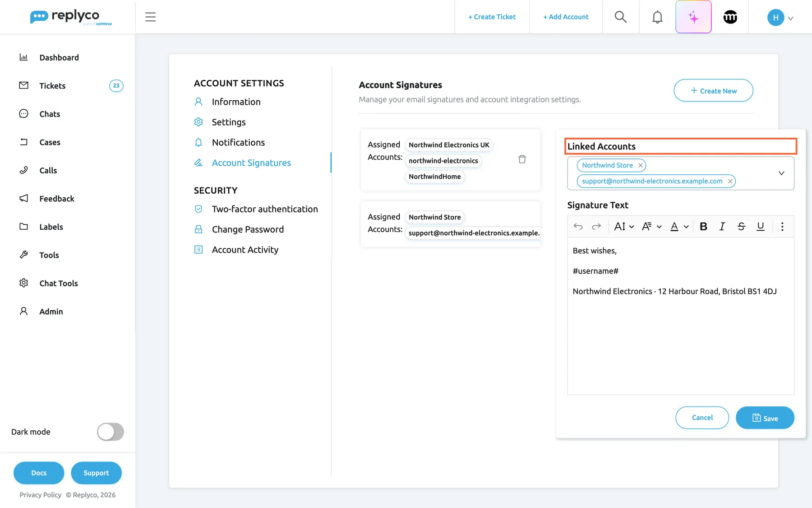This screenshot has width=812, height=508.
Task: Open the editor's more options menu
Action: pyautogui.click(x=782, y=226)
